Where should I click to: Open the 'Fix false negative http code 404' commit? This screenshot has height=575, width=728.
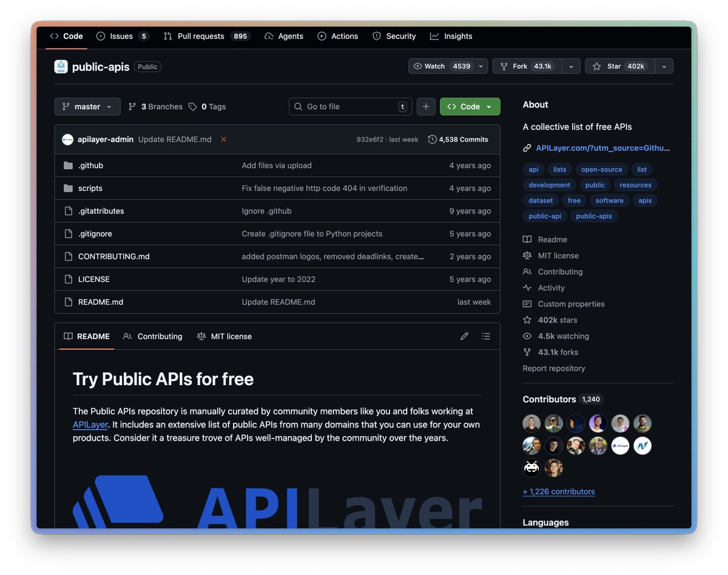(x=325, y=189)
